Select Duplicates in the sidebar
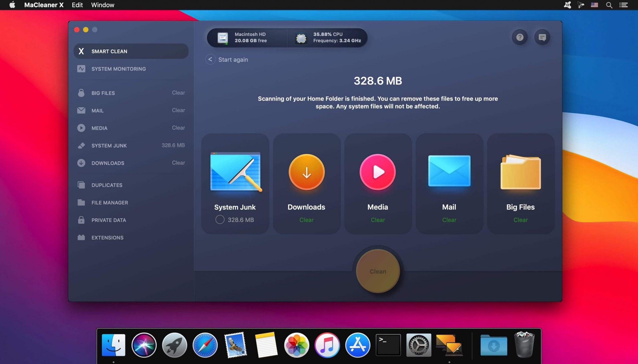638x364 pixels. (106, 185)
